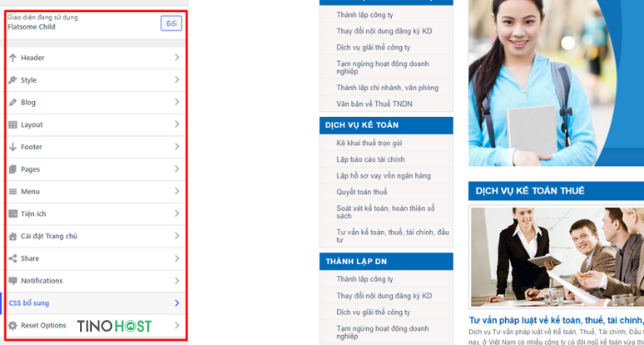Screen dimensions: 644x345
Task: Expand CSS bổ sung with its blue chevron
Action: click(177, 303)
